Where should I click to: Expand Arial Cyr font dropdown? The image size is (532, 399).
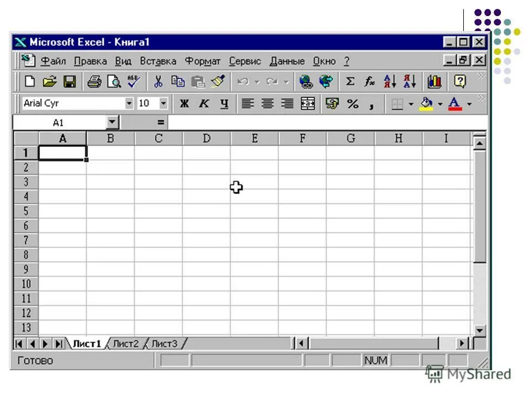tap(129, 103)
